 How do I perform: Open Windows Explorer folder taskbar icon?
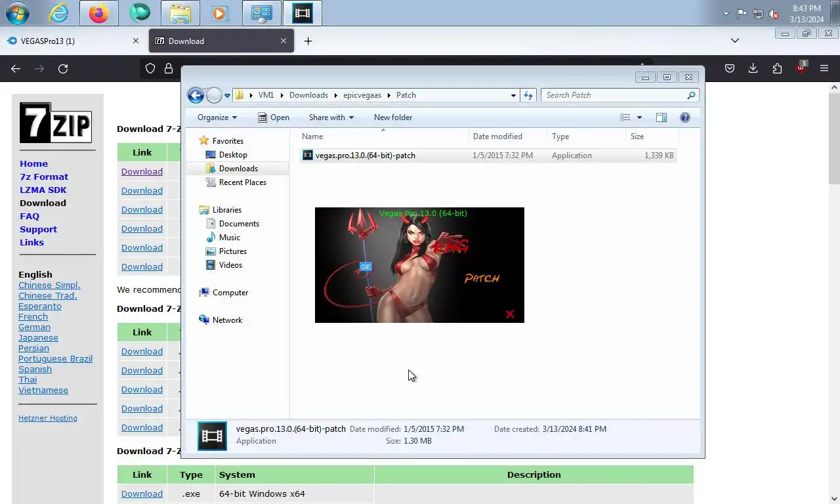tap(180, 12)
